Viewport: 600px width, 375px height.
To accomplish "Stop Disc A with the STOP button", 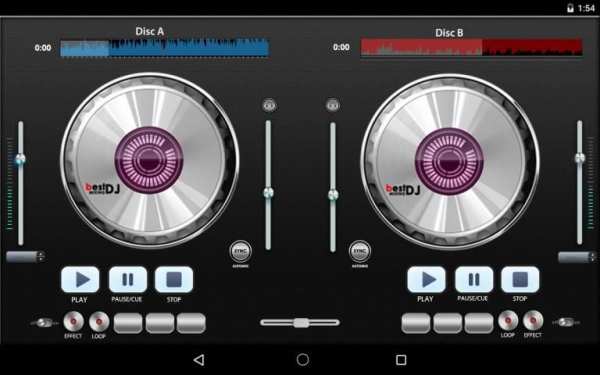I will [x=174, y=279].
